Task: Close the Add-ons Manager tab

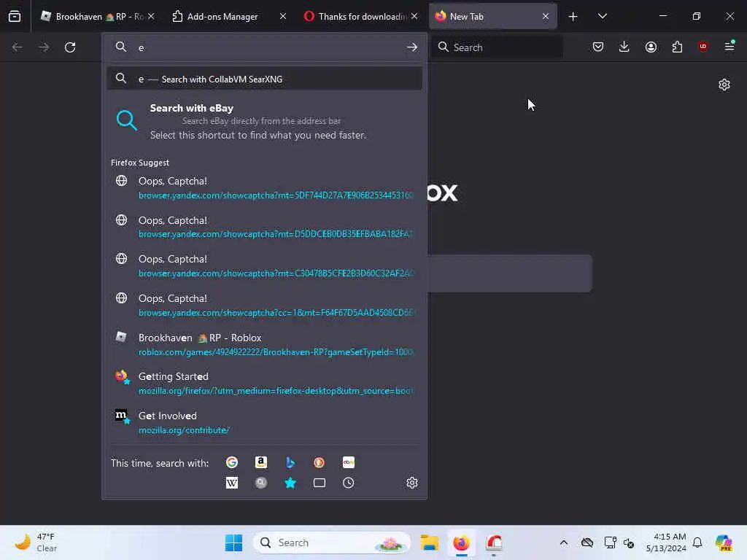Action: tap(282, 16)
